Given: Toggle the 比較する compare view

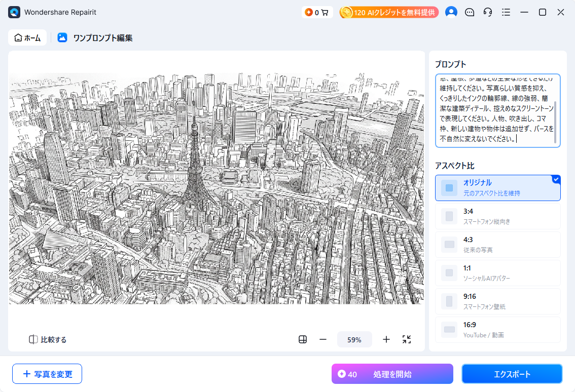Looking at the screenshot, I should (x=48, y=340).
